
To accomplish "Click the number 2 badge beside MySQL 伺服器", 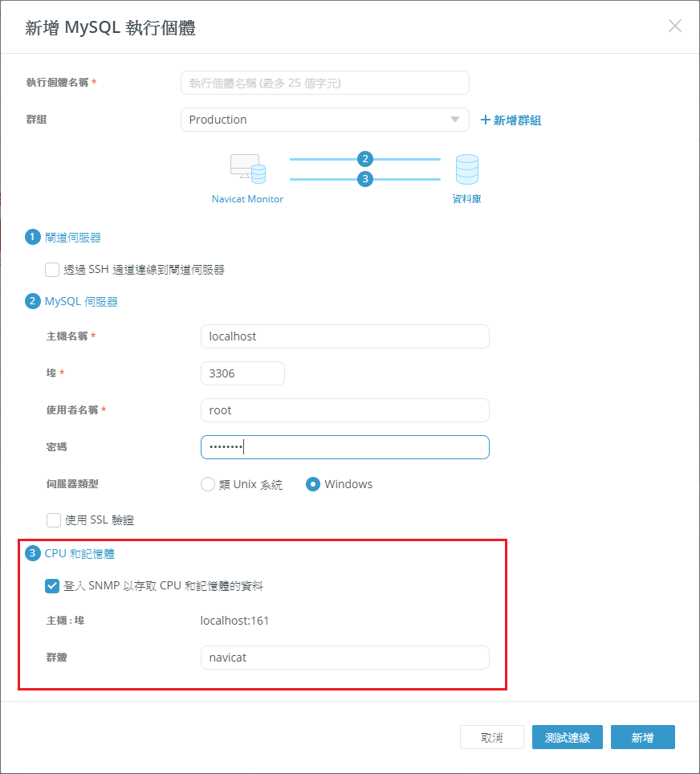I will (33, 301).
